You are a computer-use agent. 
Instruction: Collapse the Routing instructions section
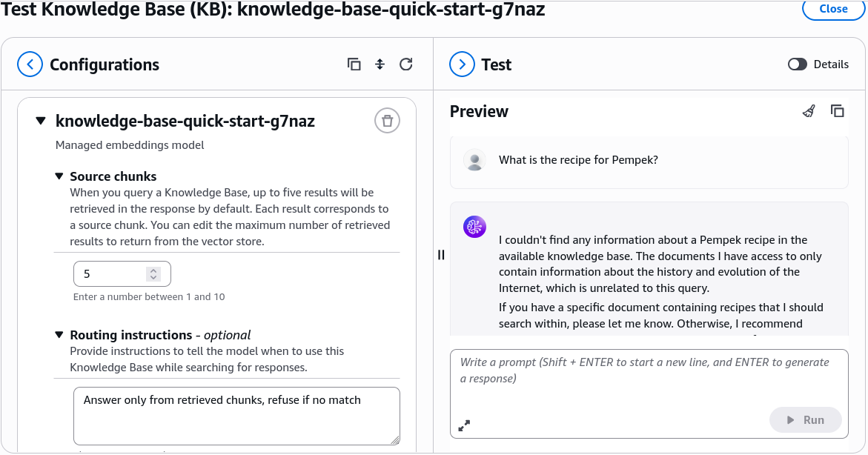[59, 335]
